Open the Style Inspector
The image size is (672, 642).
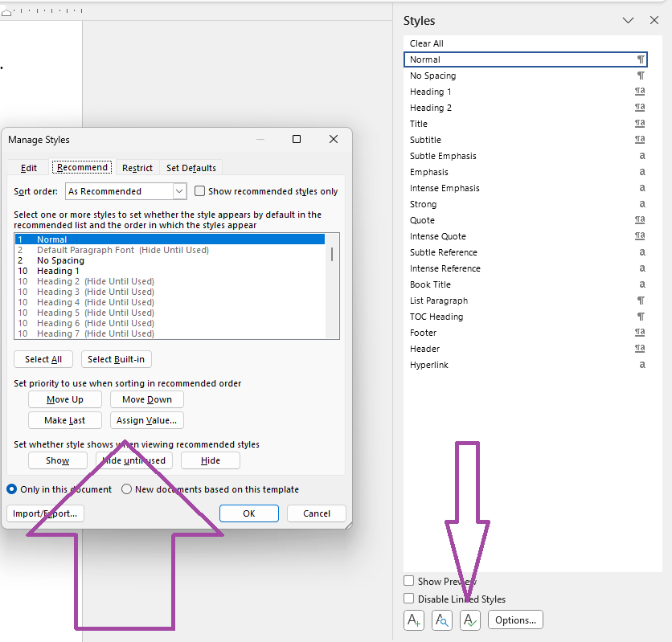[x=441, y=620]
